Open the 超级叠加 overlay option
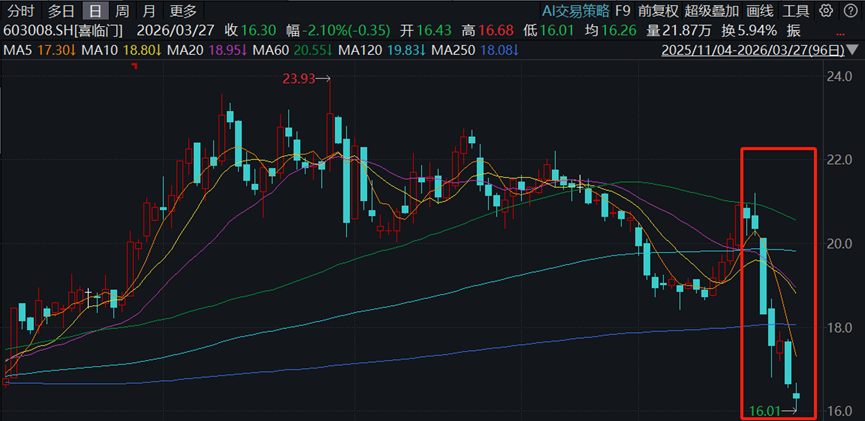Viewport: 865px width, 421px height. click(x=712, y=10)
